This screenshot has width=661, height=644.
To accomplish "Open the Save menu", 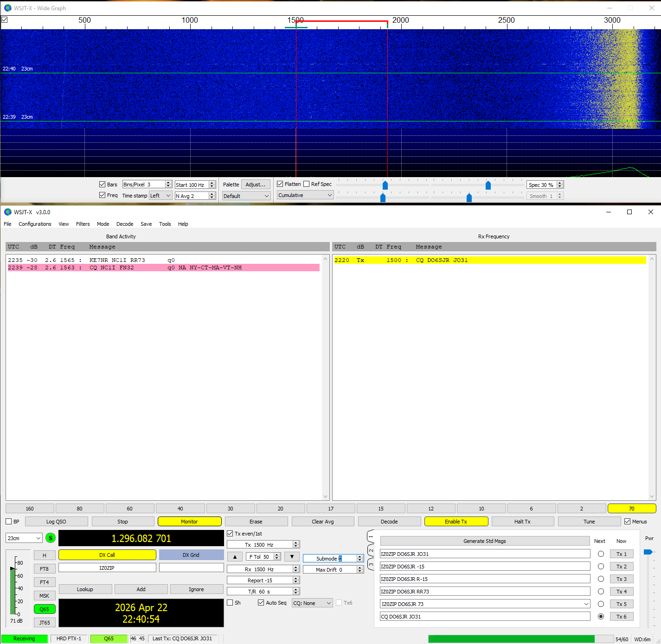I will (146, 224).
